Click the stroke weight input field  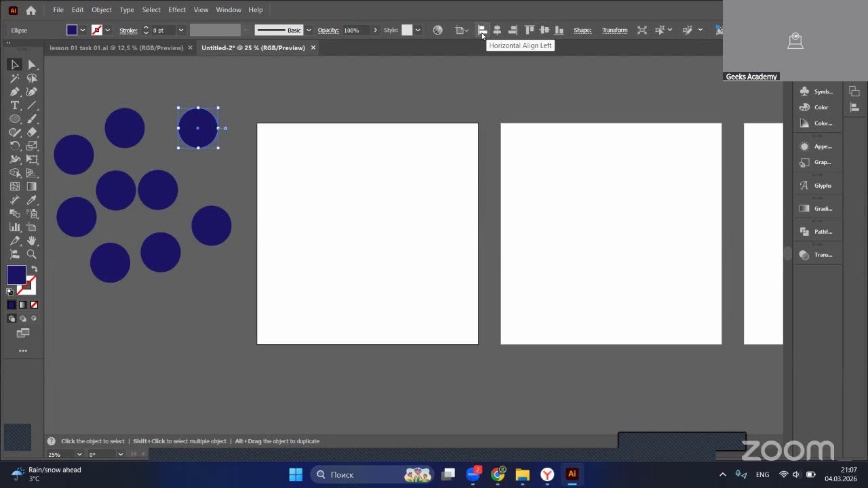(x=163, y=30)
